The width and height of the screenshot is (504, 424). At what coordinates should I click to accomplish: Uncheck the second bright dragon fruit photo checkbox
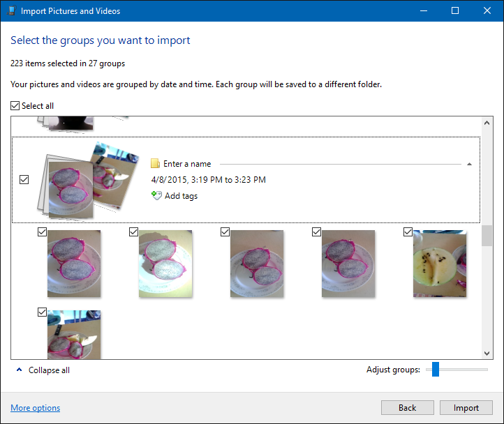[133, 232]
